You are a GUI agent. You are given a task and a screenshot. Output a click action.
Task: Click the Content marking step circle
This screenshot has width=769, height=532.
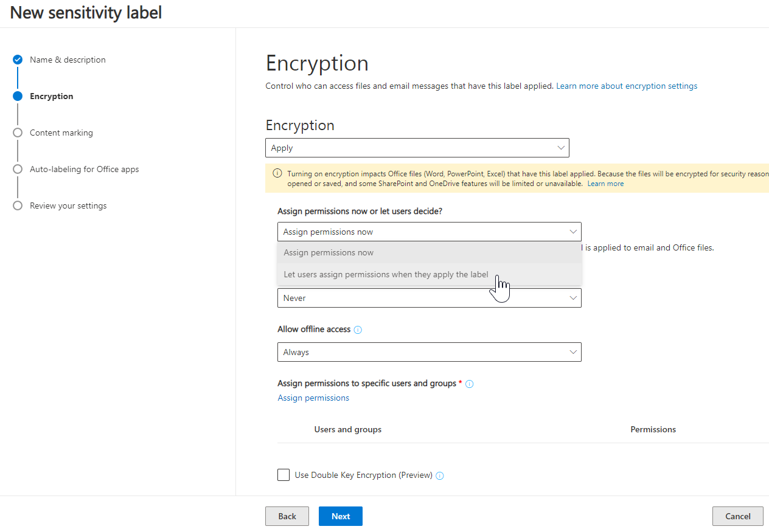click(x=18, y=133)
